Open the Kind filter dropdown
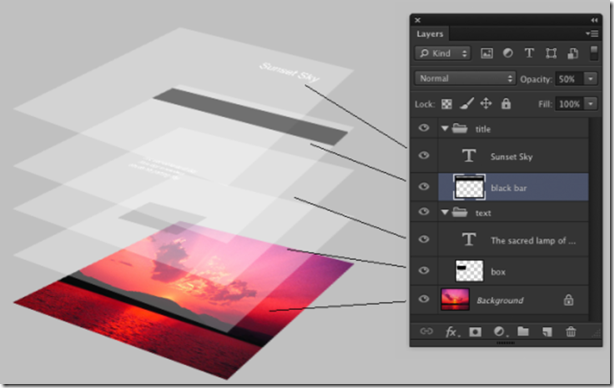The height and width of the screenshot is (388, 614). coord(442,53)
